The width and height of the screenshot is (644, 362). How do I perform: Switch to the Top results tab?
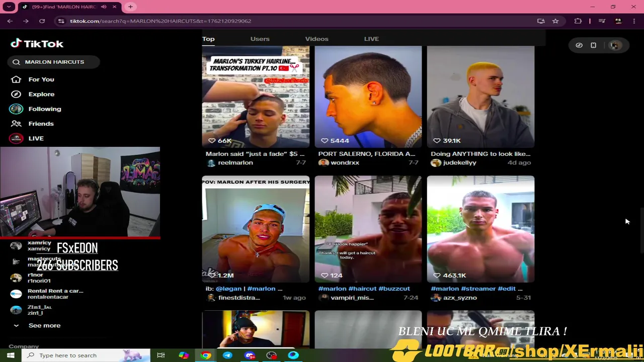208,39
